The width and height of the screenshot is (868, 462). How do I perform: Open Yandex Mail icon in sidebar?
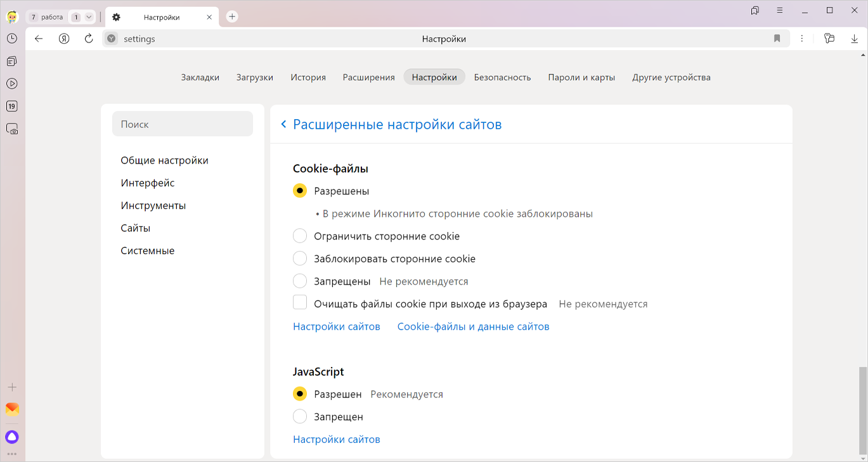[12, 409]
